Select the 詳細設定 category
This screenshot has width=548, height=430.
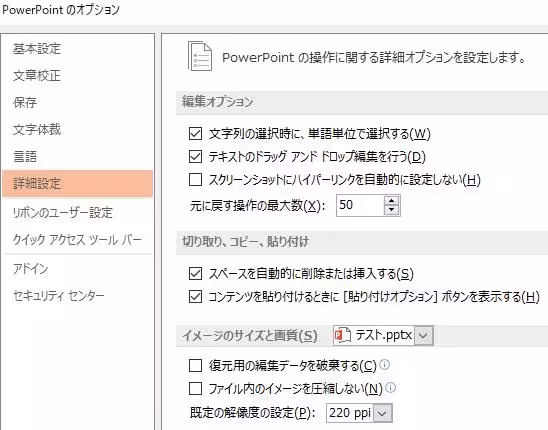77,184
